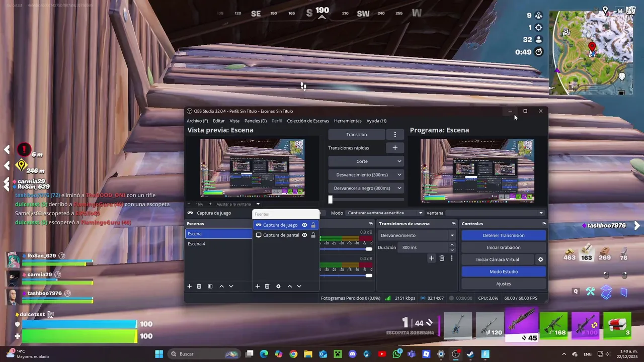Undock the Controles panel
Viewport: 644px width, 362px height.
click(x=544, y=224)
